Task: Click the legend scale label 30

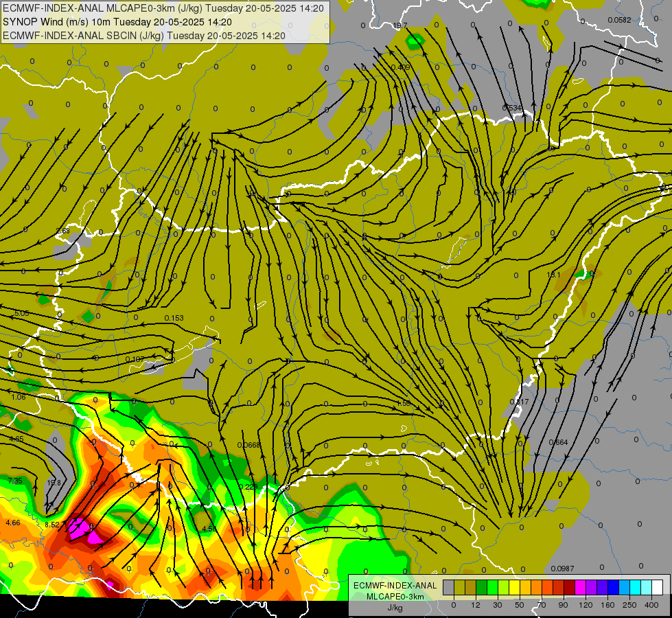Action: (x=497, y=605)
